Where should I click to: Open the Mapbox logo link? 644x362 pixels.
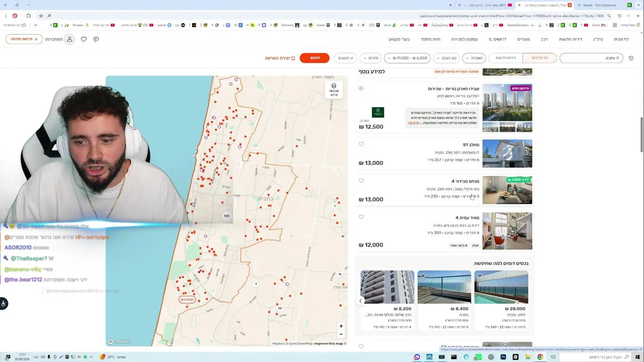[119, 341]
